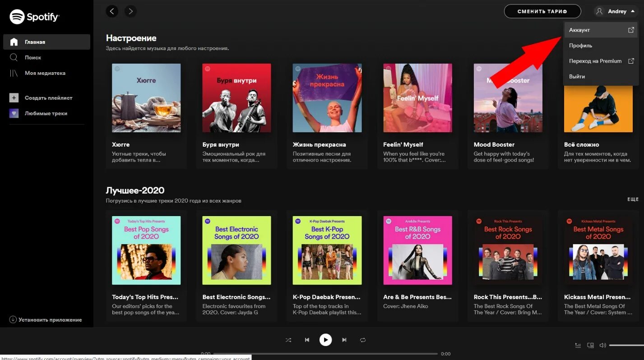
Task: Click external link icon beside Premium
Action: tap(631, 61)
